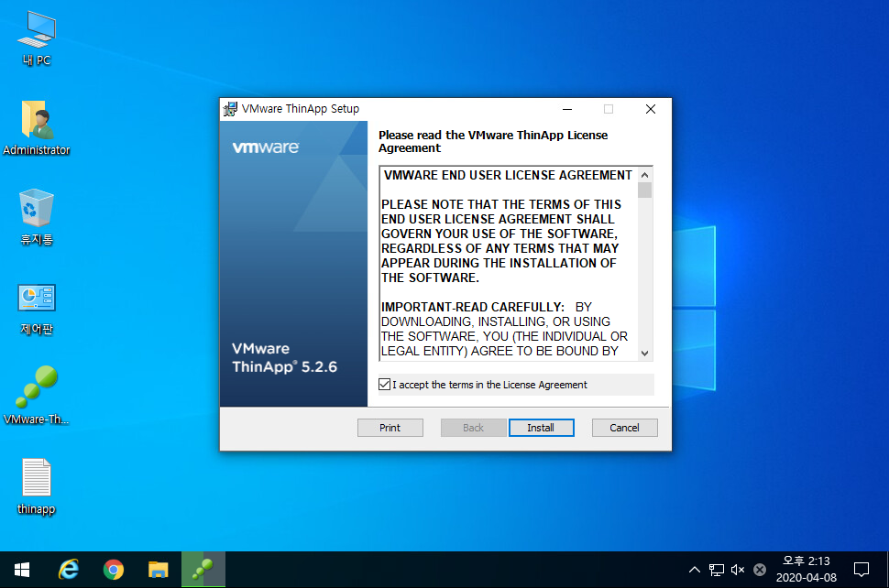Click the muted volume tray icon
The height and width of the screenshot is (588, 889).
(x=738, y=570)
